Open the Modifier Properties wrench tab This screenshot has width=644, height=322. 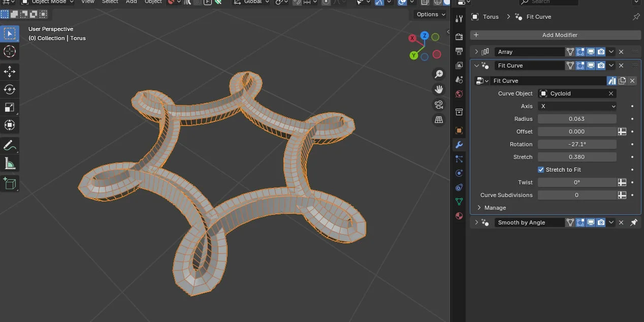[459, 144]
